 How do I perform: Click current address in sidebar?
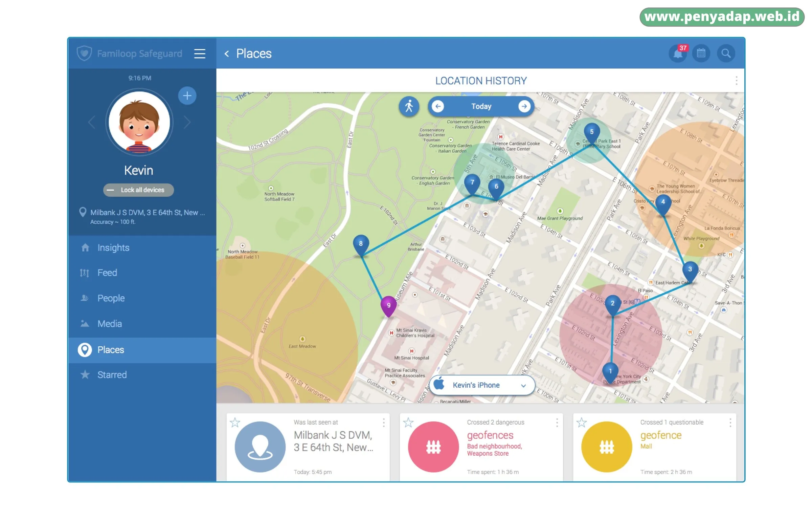click(148, 213)
